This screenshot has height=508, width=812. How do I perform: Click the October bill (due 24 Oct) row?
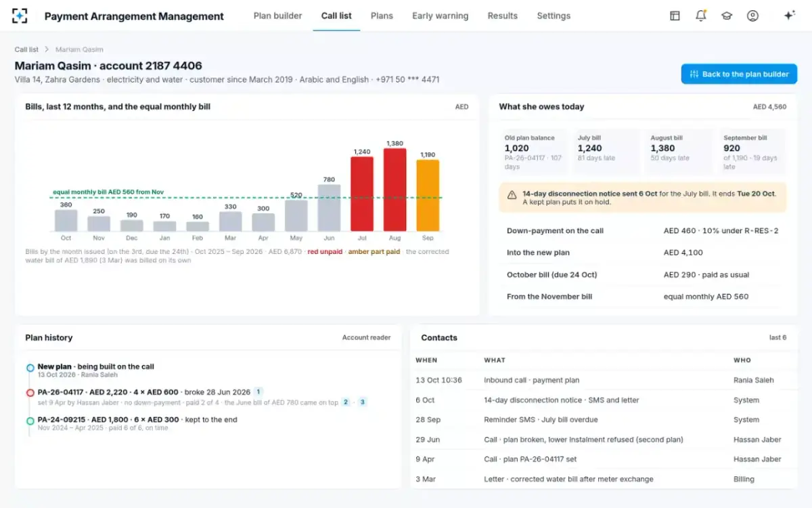[x=643, y=274]
